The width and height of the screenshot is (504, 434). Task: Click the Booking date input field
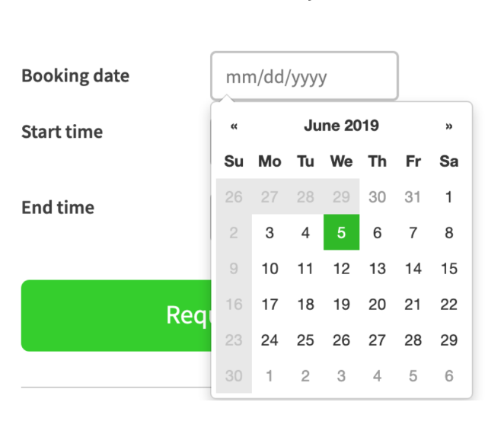pyautogui.click(x=305, y=76)
